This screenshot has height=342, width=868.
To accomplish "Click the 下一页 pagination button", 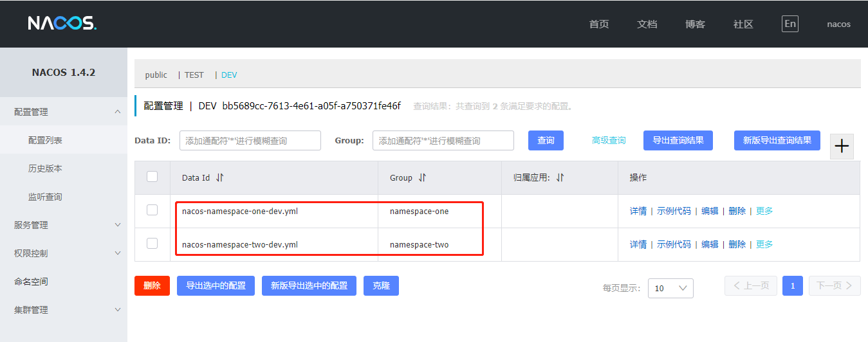I will pyautogui.click(x=835, y=285).
